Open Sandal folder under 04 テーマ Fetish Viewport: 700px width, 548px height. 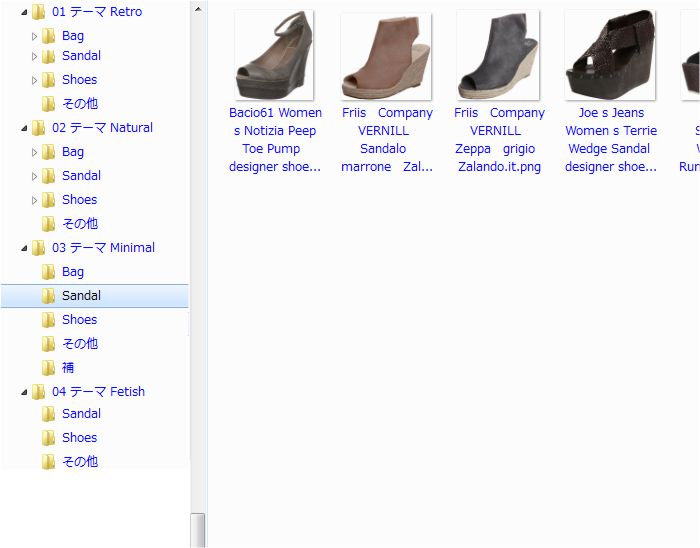point(81,414)
